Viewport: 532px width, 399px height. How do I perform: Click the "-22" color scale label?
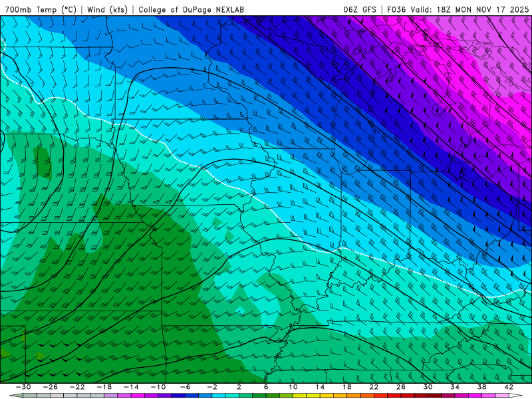pos(77,387)
